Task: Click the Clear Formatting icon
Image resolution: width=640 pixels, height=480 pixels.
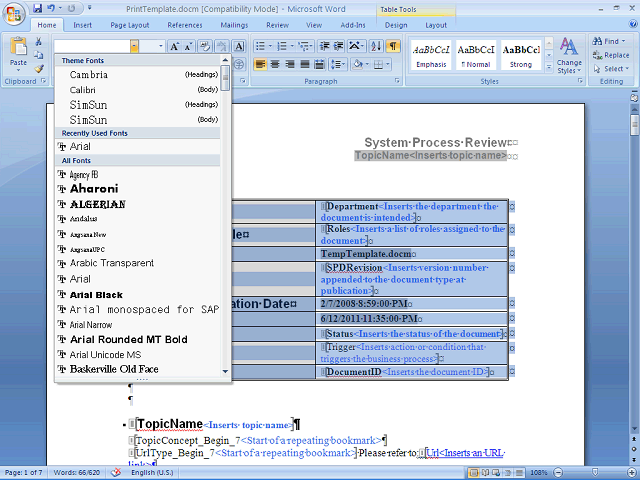Action: [205, 46]
